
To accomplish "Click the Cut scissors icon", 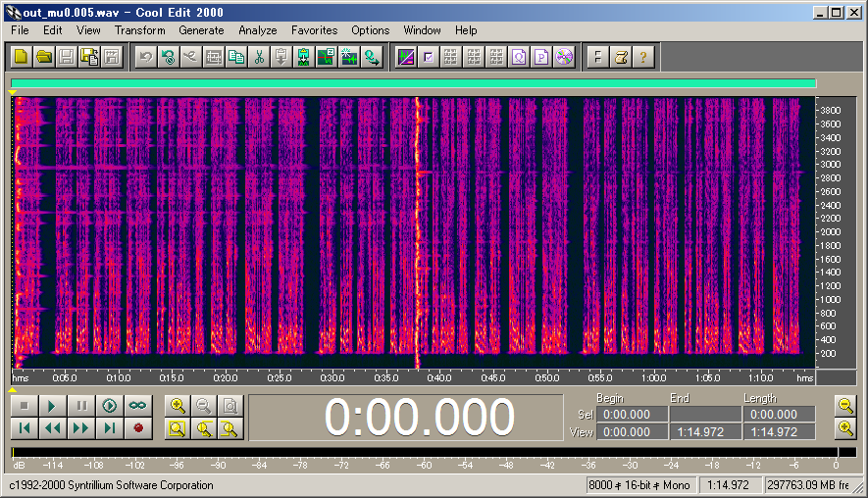I will coord(259,57).
